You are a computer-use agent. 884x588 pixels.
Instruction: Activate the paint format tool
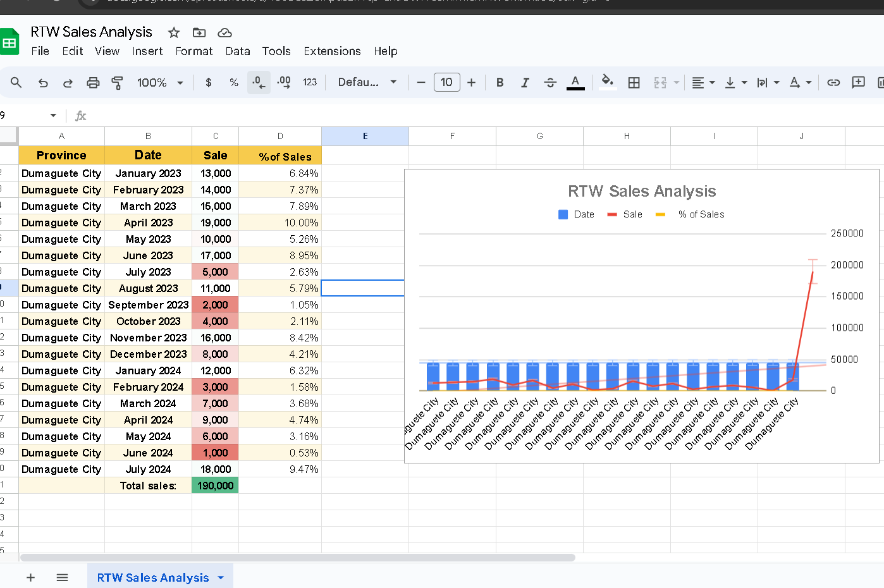tap(117, 82)
